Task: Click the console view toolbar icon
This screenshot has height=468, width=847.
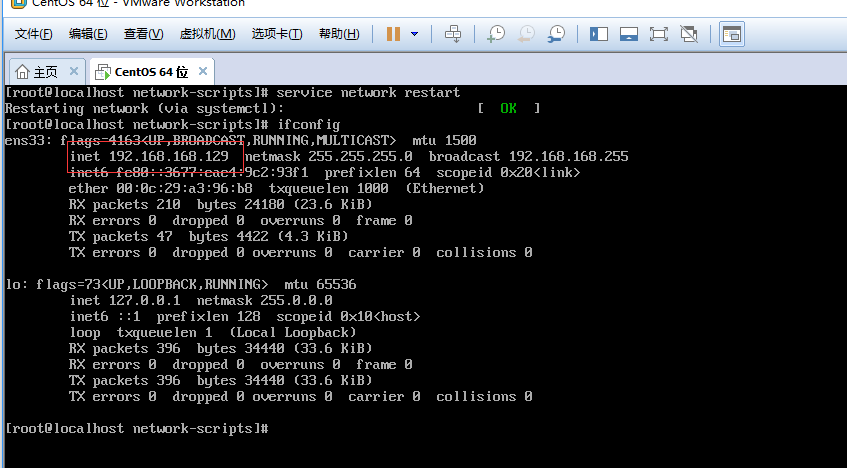Action: (x=732, y=34)
